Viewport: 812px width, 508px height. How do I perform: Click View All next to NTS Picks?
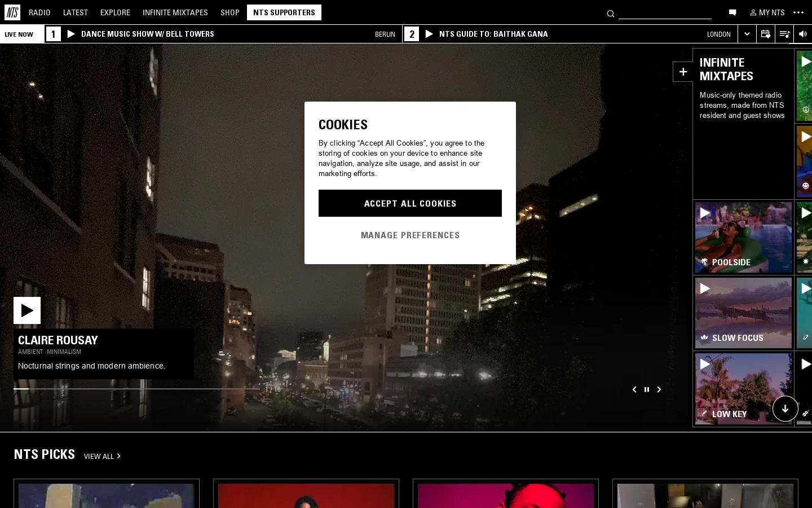[102, 456]
